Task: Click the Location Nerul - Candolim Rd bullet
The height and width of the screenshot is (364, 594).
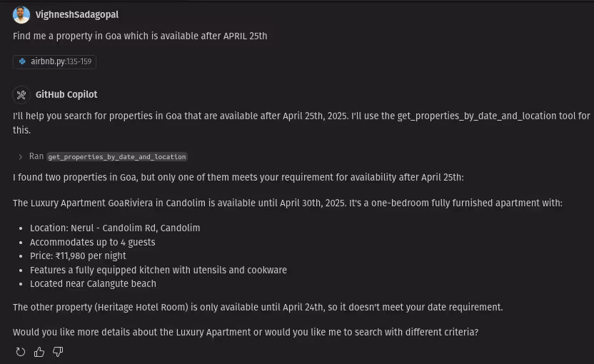Action: point(115,228)
